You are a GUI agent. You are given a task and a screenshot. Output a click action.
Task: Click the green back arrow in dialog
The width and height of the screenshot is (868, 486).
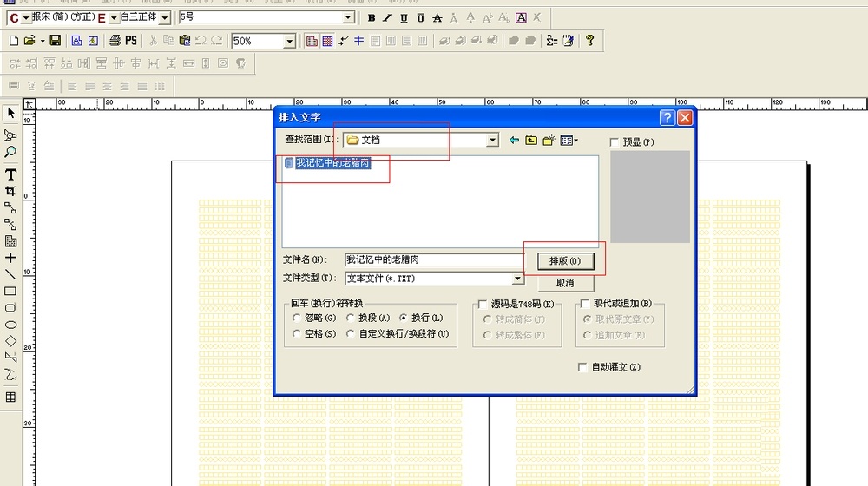pos(514,140)
